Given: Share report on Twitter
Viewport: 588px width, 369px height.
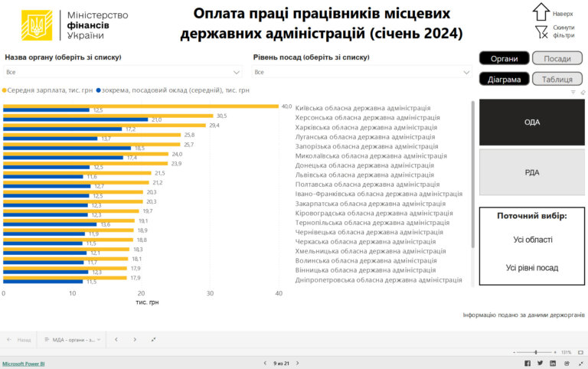Looking at the screenshot, I should (540, 363).
